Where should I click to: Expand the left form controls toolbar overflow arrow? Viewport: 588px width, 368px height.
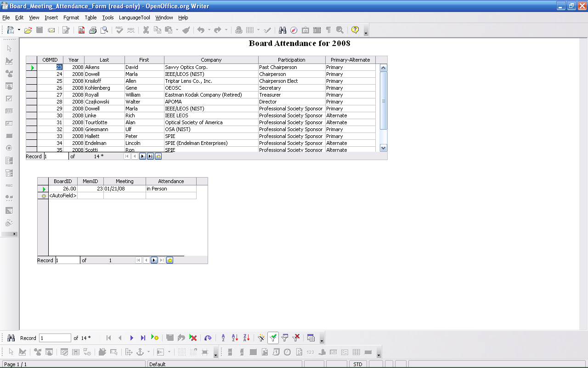14,234
